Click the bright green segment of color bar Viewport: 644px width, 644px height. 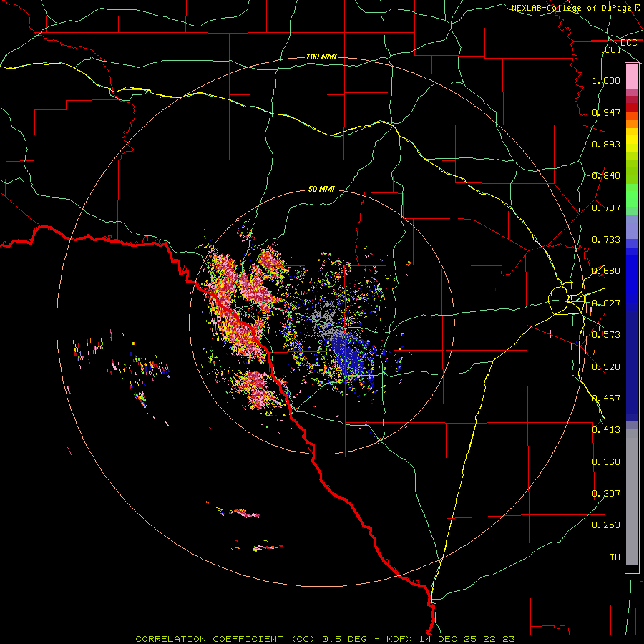[632, 195]
